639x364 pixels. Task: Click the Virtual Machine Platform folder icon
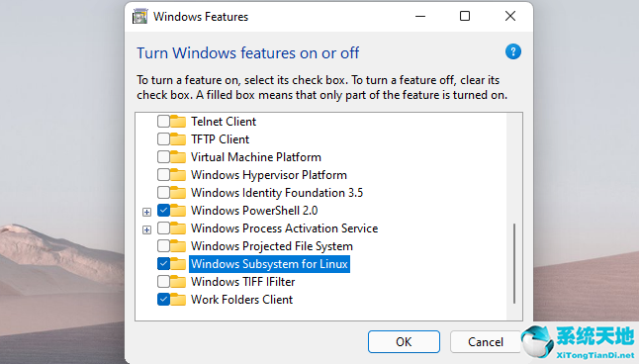tap(178, 157)
